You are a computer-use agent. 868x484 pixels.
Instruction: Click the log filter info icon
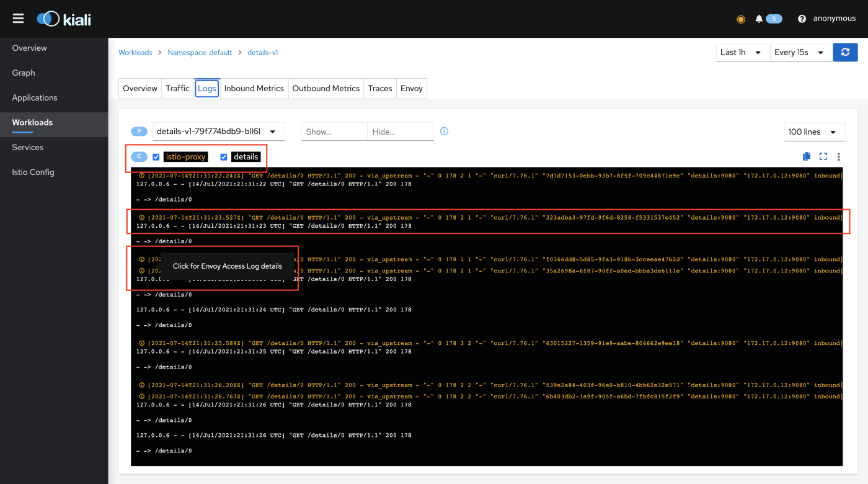point(444,131)
